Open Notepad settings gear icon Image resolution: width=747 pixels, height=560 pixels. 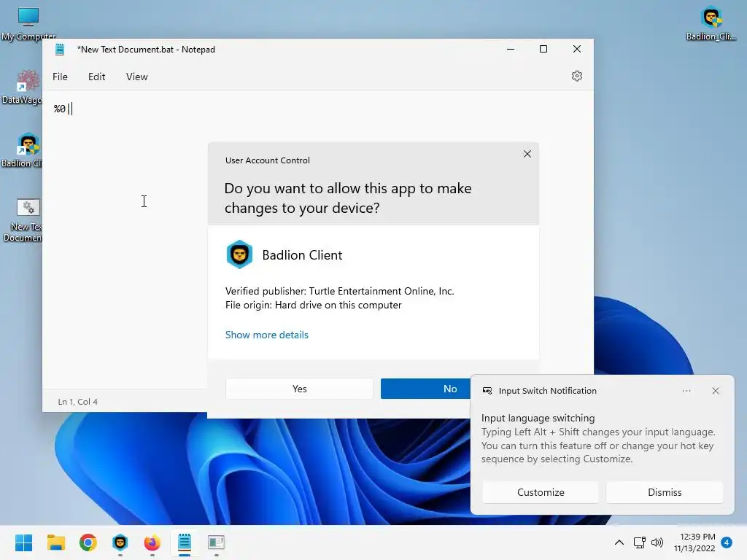pyautogui.click(x=577, y=76)
